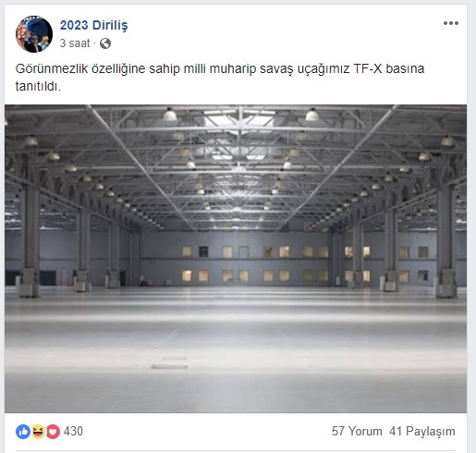Click the TF-X text in the caption
The image size is (476, 453).
[x=367, y=68]
